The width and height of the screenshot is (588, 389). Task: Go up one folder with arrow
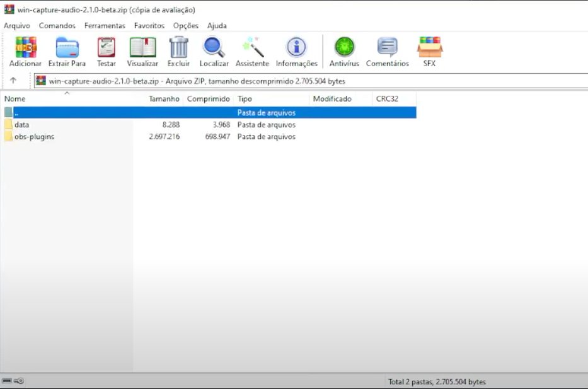coord(13,80)
